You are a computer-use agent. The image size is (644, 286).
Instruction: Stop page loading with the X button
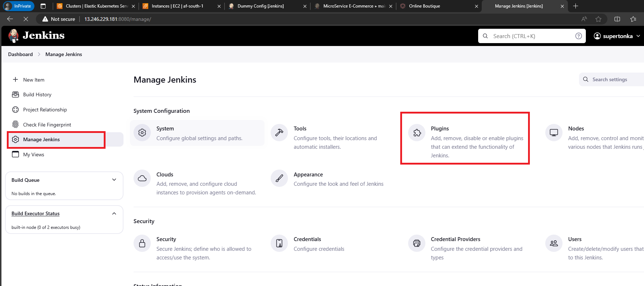pos(26,19)
